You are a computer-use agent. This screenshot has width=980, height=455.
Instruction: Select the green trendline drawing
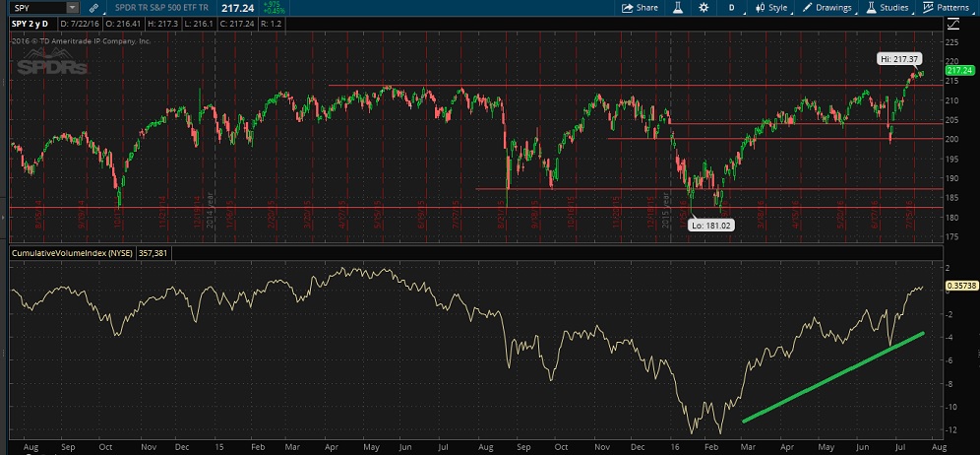[x=832, y=377]
